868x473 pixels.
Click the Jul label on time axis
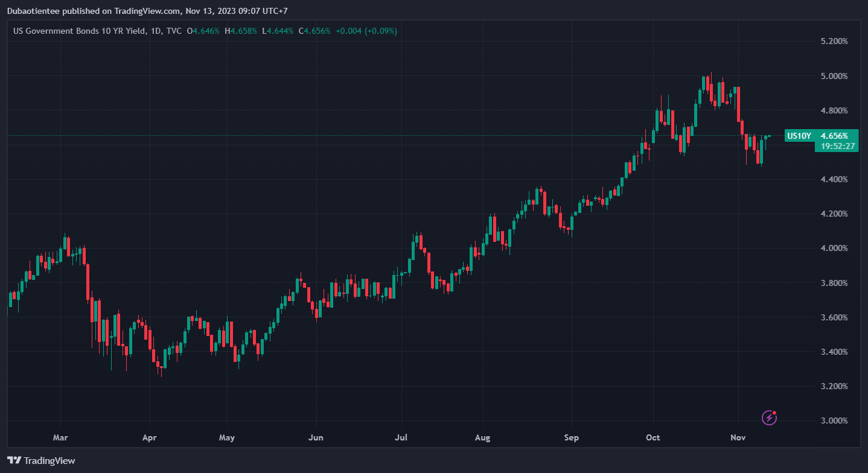(x=401, y=437)
